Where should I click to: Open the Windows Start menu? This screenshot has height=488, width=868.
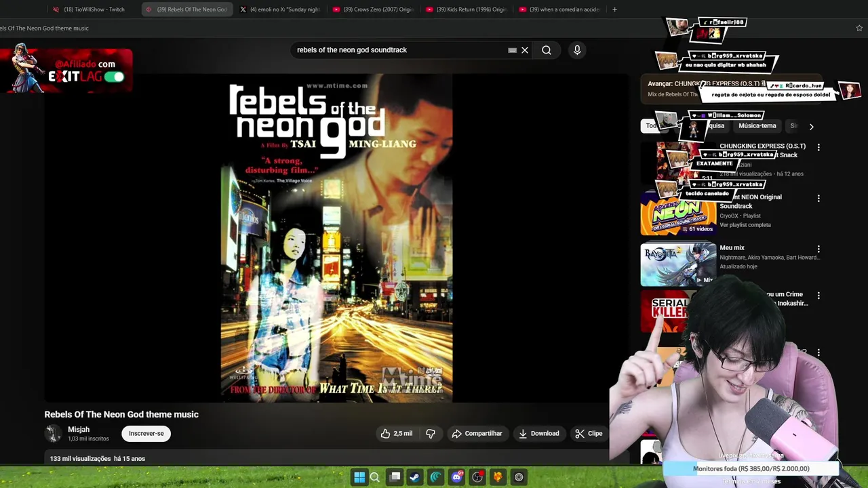pyautogui.click(x=359, y=477)
